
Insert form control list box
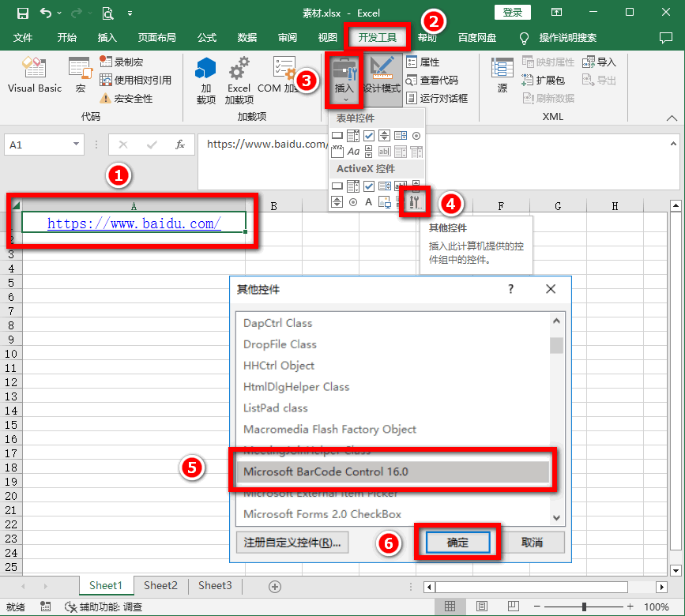click(x=401, y=136)
